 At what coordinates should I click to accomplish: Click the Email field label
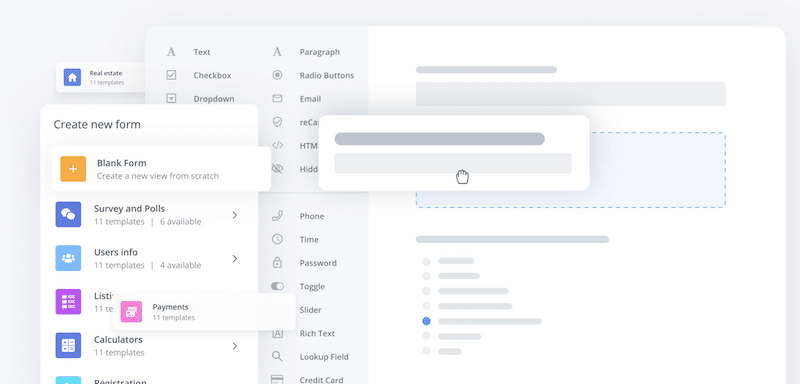pos(310,99)
